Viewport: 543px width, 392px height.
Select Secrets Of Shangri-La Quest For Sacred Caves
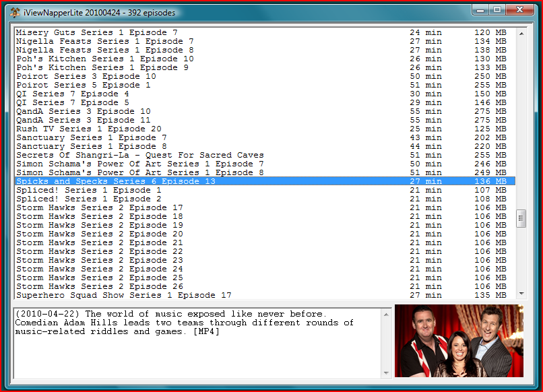pos(265,155)
